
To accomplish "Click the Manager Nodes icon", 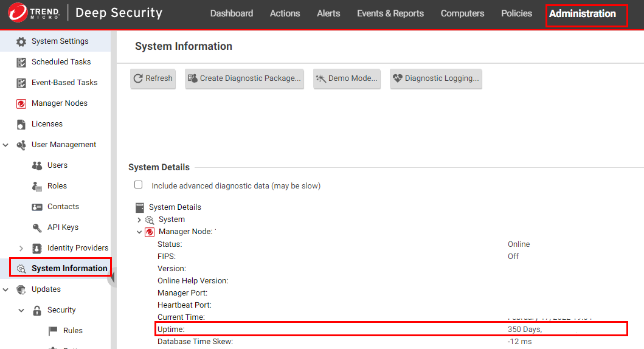I will tap(21, 103).
